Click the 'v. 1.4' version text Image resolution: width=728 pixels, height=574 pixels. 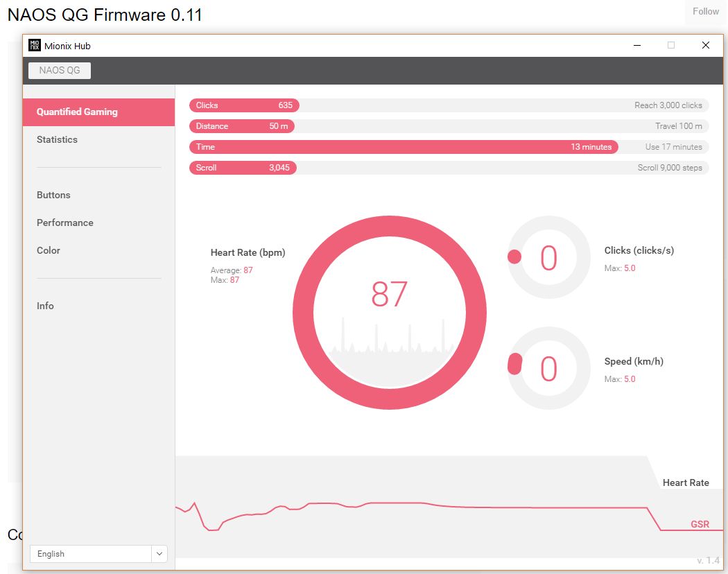[708, 561]
